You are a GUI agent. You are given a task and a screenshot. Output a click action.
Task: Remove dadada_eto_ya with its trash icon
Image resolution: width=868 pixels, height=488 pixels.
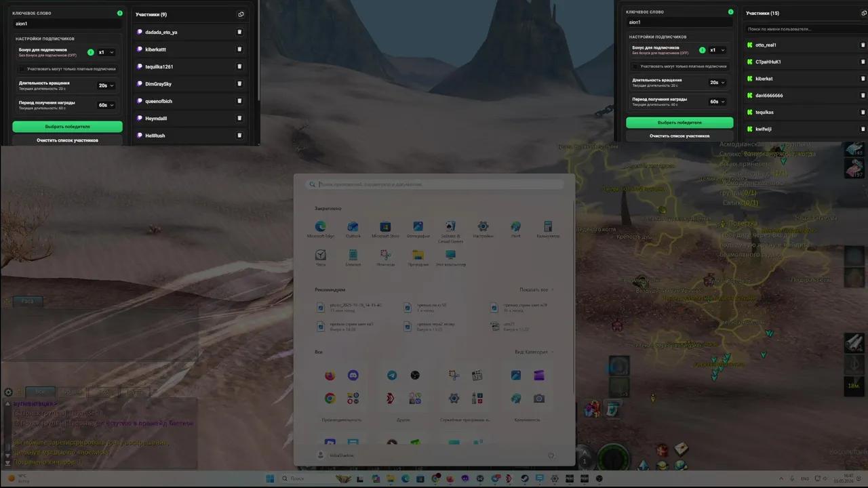tap(239, 32)
